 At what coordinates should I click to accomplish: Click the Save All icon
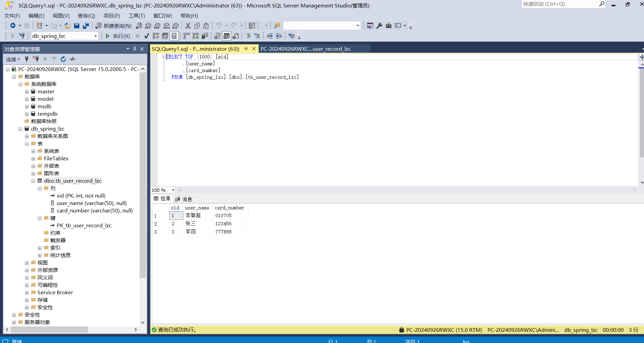(x=86, y=26)
